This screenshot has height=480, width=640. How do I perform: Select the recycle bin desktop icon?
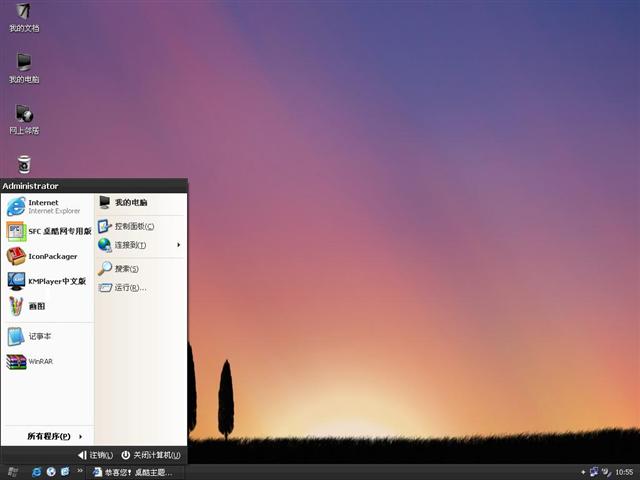(x=24, y=164)
